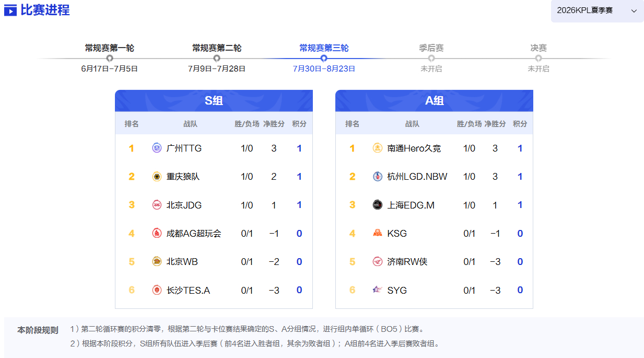Click the net score 3 for 广州TTG
This screenshot has height=358, width=644.
point(274,148)
